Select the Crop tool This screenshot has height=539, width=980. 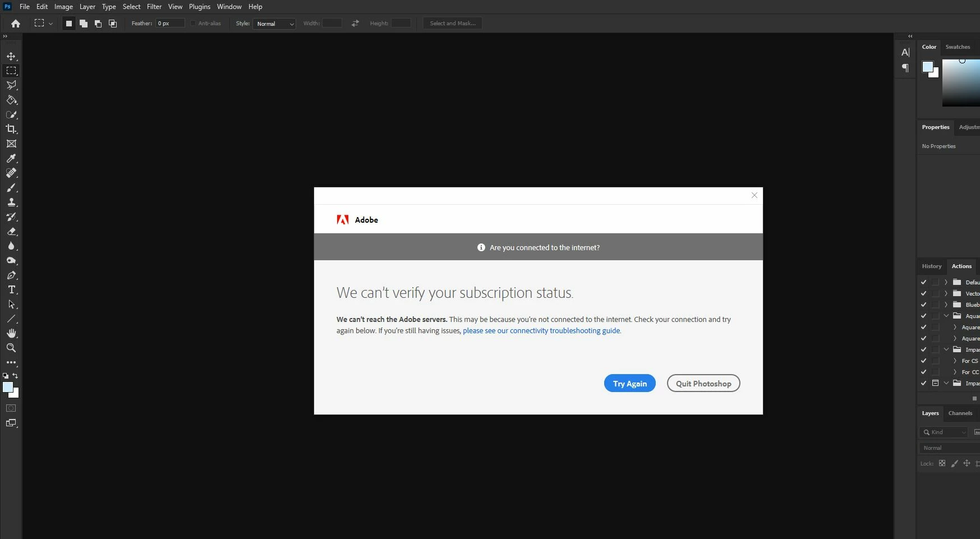pos(11,129)
